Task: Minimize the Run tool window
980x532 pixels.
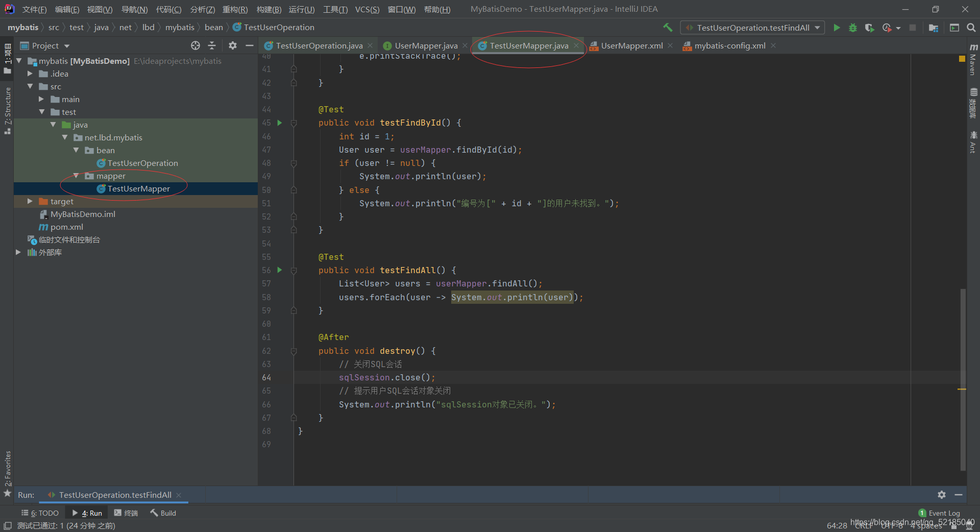Action: click(x=959, y=494)
